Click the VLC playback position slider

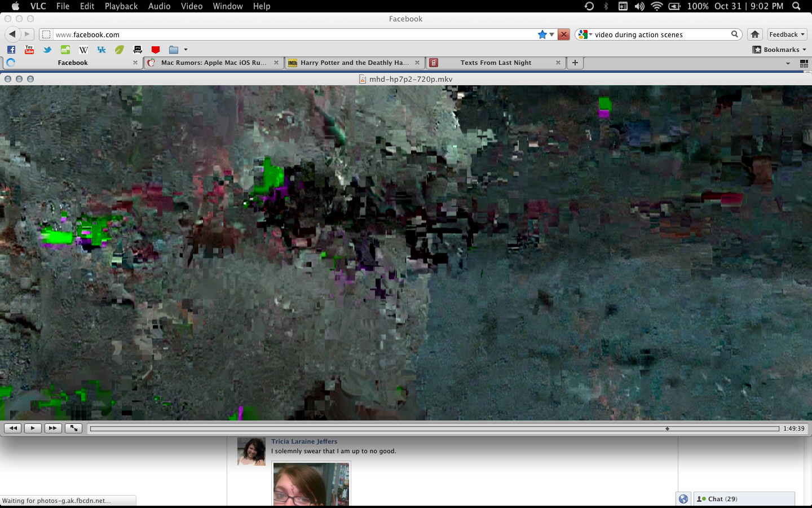434,428
